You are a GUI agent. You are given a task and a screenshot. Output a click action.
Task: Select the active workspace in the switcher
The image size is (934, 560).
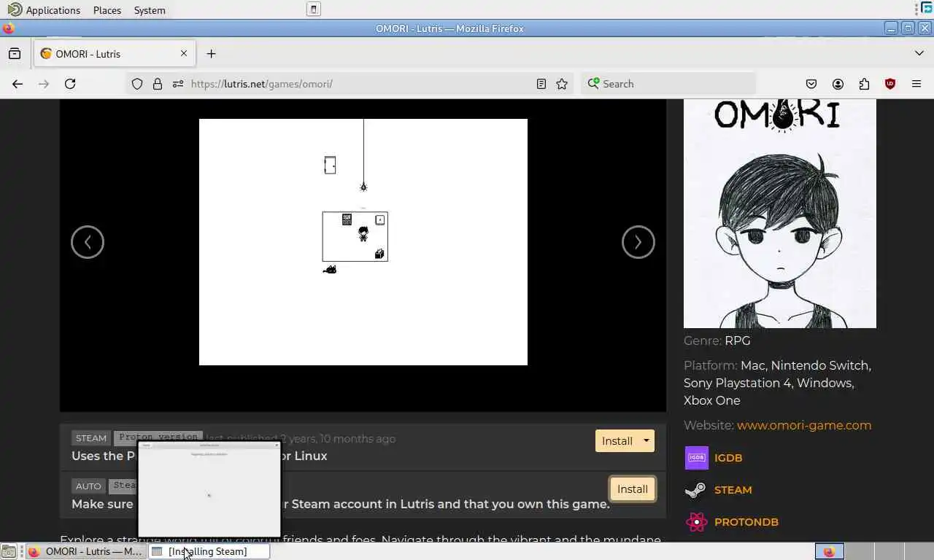click(830, 552)
